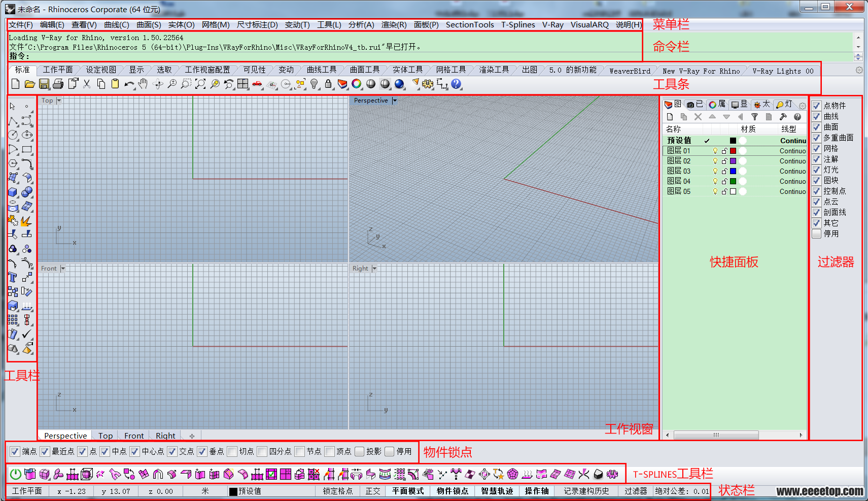Select the Text object T tool
The width and height of the screenshot is (868, 501).
(x=13, y=278)
